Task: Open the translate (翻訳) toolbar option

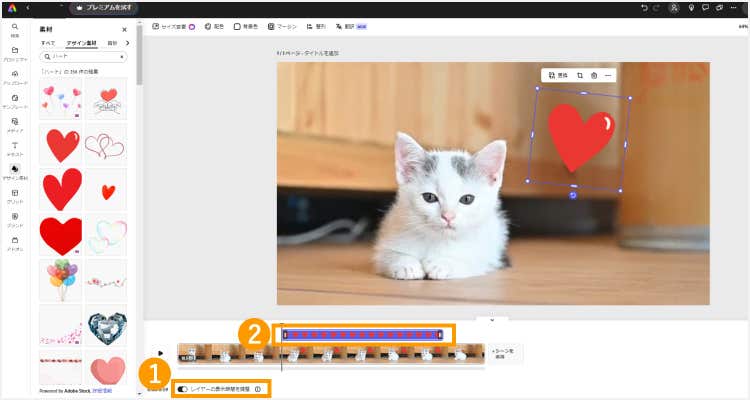Action: pos(351,27)
